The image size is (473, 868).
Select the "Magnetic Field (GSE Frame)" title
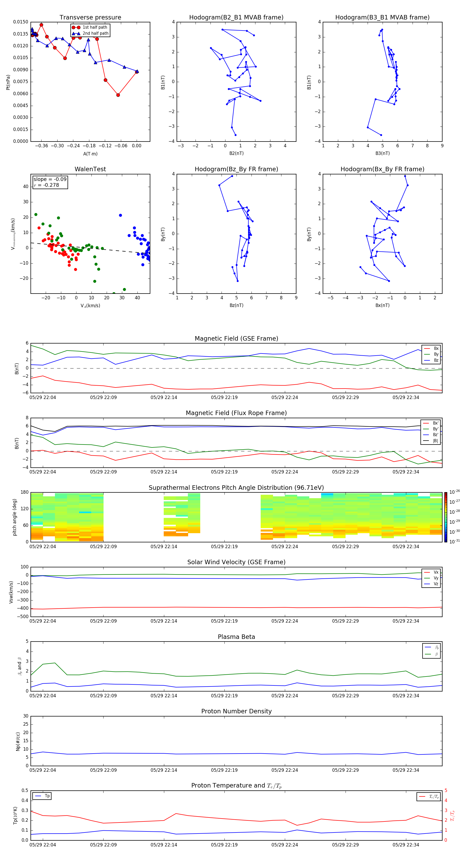[236, 339]
